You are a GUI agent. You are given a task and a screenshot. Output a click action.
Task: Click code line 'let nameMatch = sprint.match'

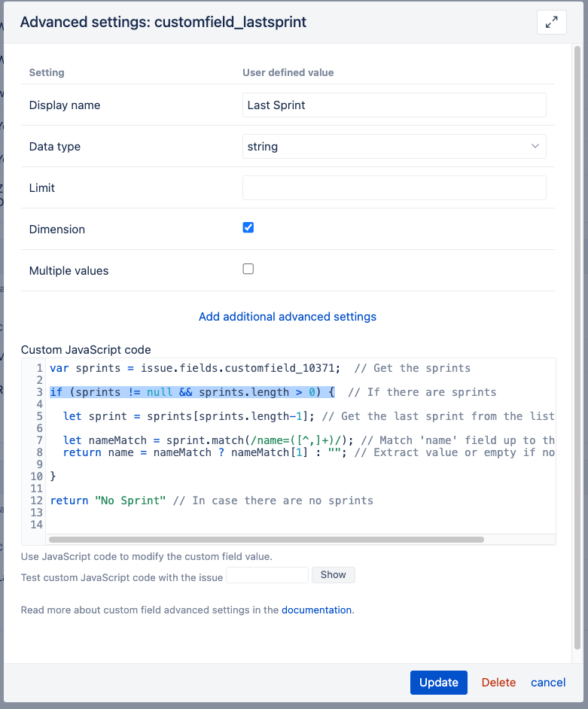[x=309, y=440]
